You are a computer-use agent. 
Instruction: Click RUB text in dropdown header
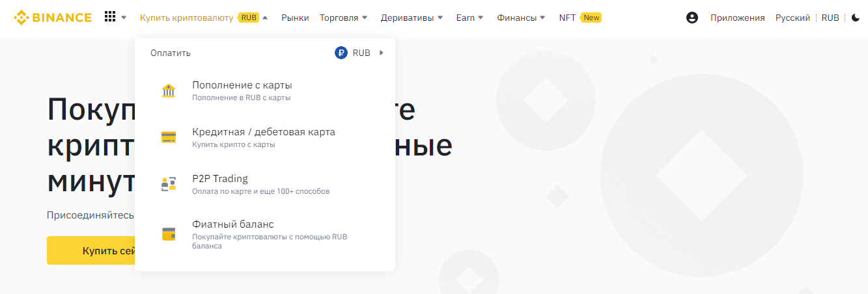(x=361, y=53)
